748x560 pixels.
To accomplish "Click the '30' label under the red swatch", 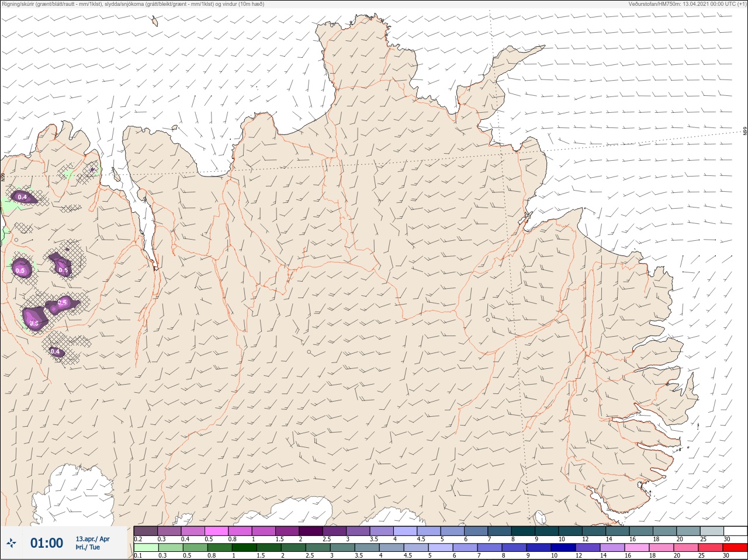I will [726, 556].
